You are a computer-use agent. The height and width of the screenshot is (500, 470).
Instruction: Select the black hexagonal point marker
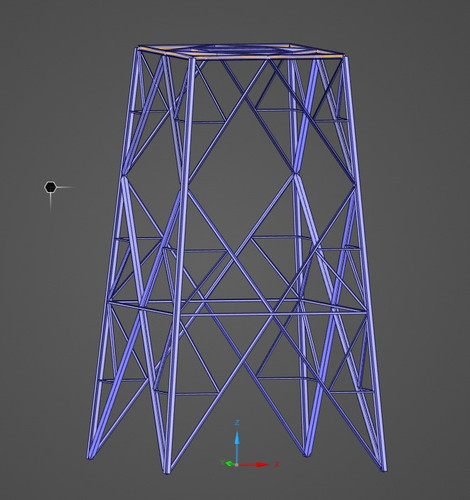[x=50, y=187]
